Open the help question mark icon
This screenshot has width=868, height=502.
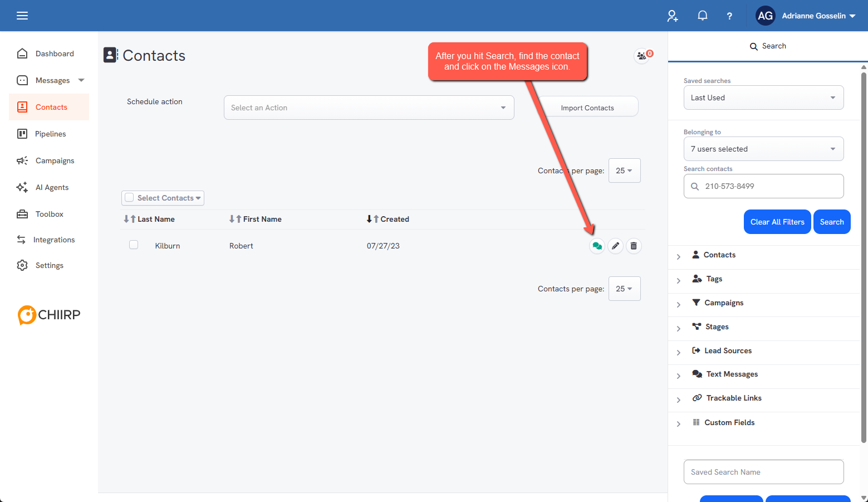[729, 16]
